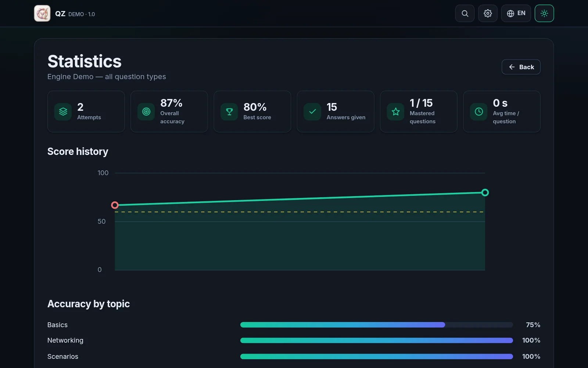588x368 pixels.
Task: Select the green latest-attempt chart point
Action: pyautogui.click(x=485, y=192)
